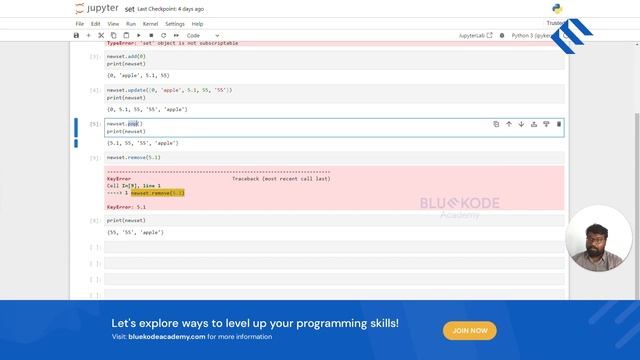
Task: Insert a cell below the active cell
Action: coord(546,124)
